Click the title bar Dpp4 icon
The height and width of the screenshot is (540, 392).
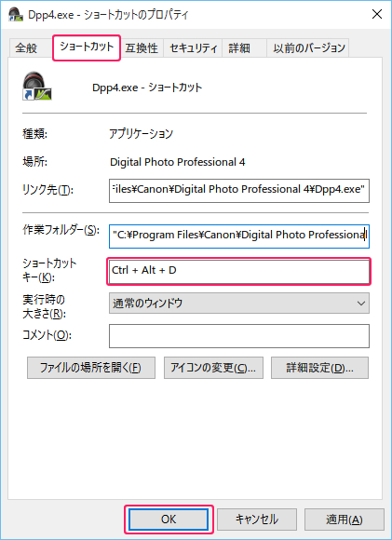pyautogui.click(x=16, y=14)
